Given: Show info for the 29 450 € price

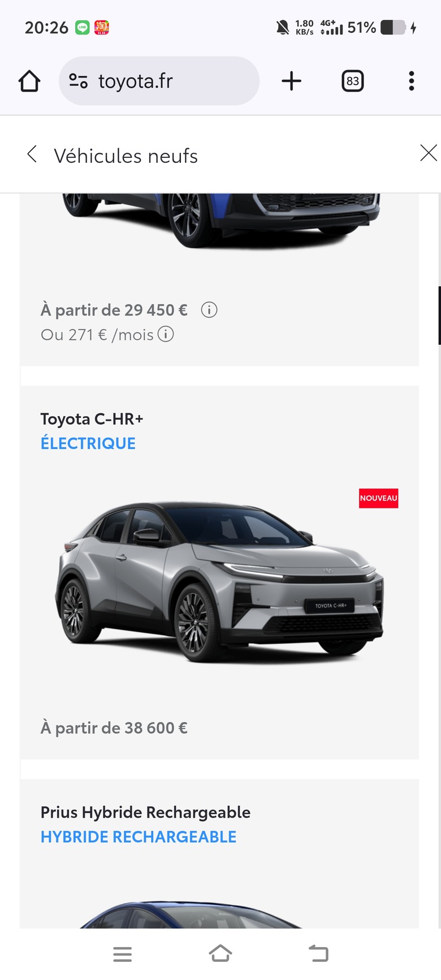Looking at the screenshot, I should pyautogui.click(x=209, y=310).
